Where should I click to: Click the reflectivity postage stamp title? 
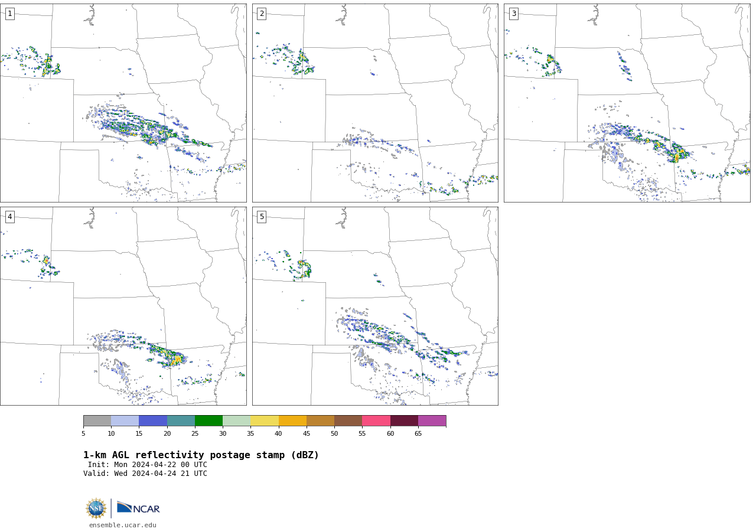(x=201, y=455)
